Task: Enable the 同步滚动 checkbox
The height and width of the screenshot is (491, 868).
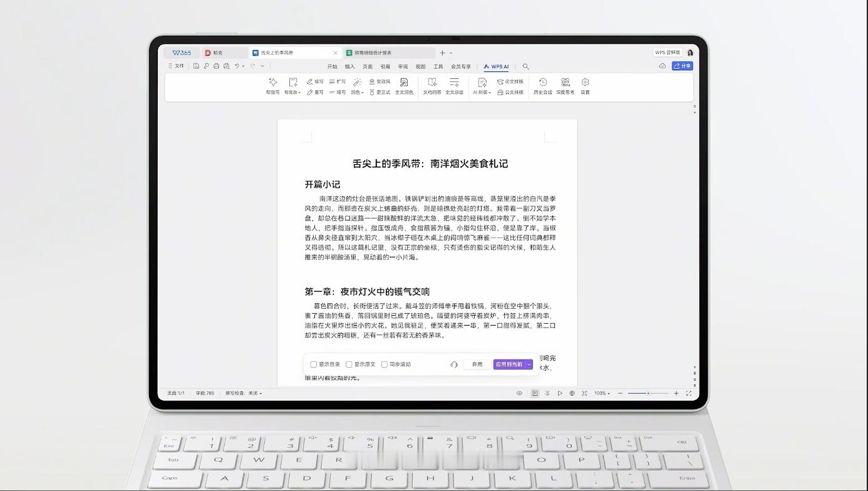Action: point(385,364)
